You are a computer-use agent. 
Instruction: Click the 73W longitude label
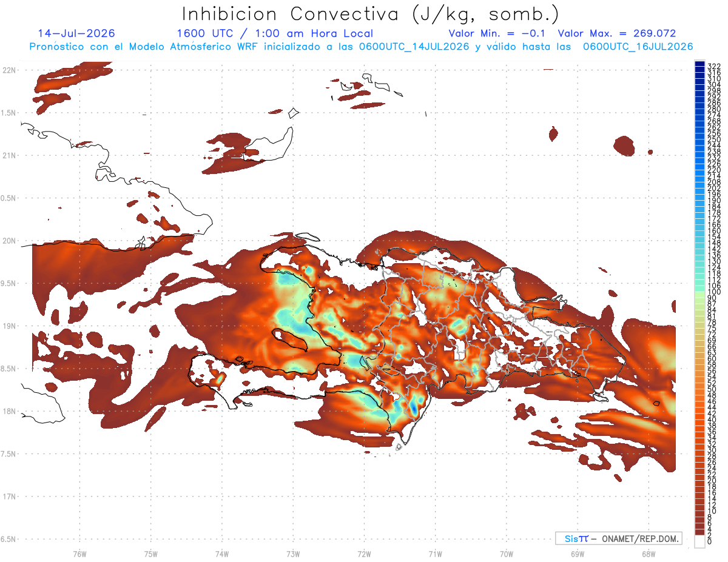(293, 554)
